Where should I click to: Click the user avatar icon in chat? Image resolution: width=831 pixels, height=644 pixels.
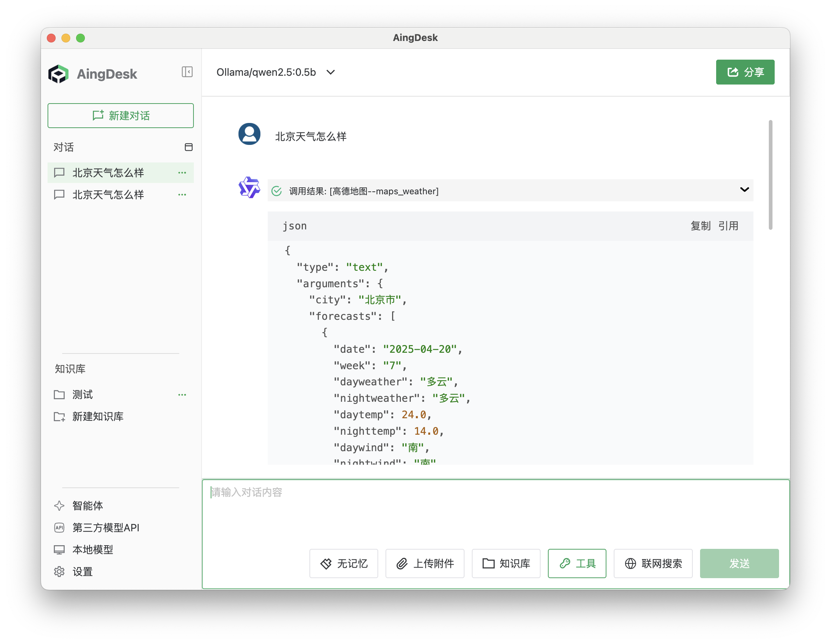tap(249, 134)
